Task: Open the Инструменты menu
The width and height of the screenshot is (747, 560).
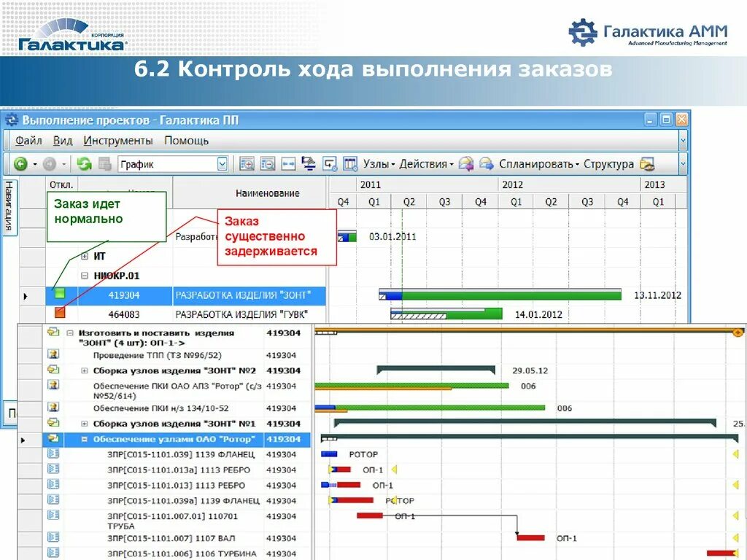Action: (117, 141)
